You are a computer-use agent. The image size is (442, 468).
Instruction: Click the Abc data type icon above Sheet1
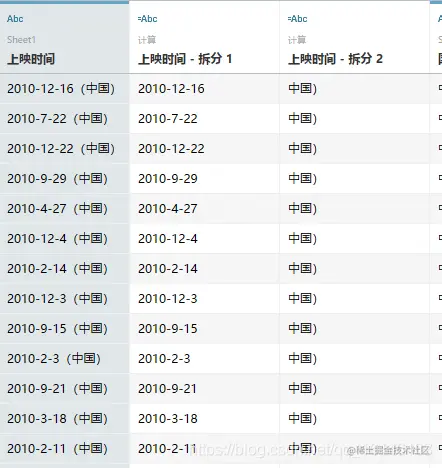[x=15, y=19]
